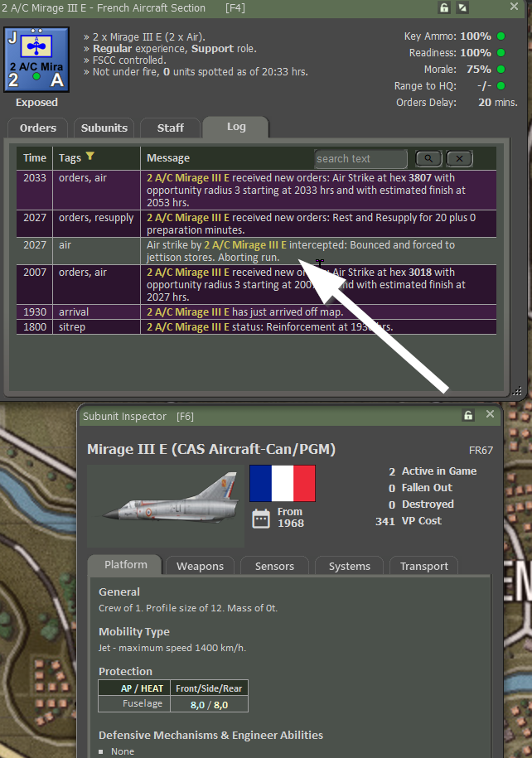This screenshot has height=758, width=532.
Task: Open the Systems tab
Action: click(x=349, y=566)
